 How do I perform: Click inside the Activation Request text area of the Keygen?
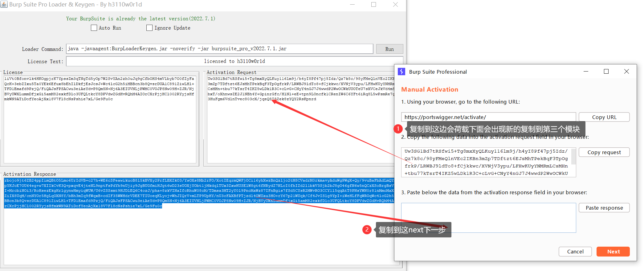[x=300, y=120]
